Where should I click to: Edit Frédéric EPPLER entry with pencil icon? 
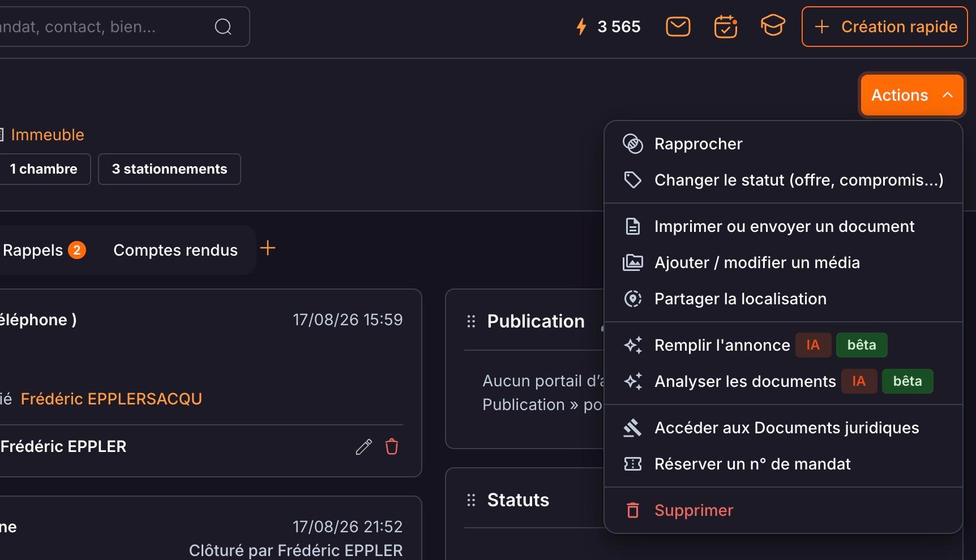[x=363, y=447]
